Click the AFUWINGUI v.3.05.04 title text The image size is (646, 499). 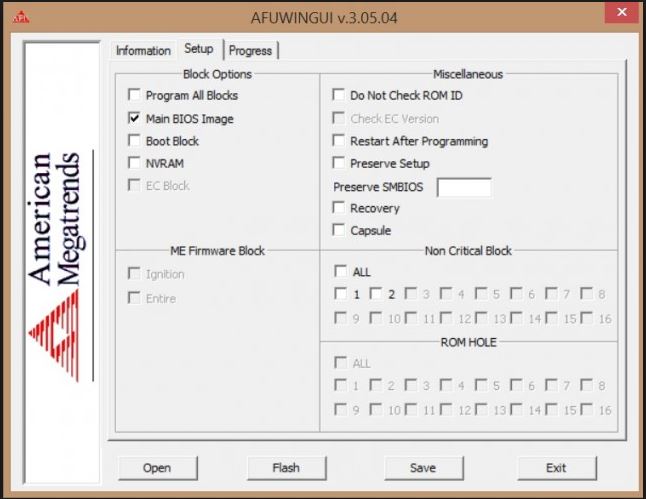pos(324,18)
